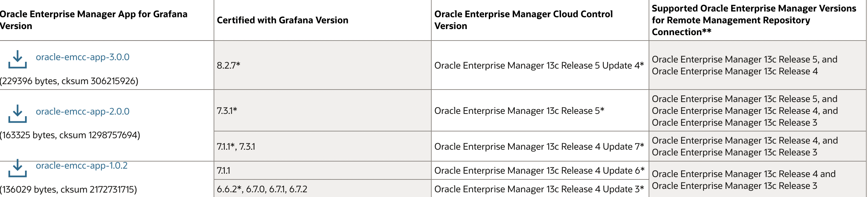Select the Release 4 Update 3* cell
This screenshot has width=868, height=197.
coord(540,189)
